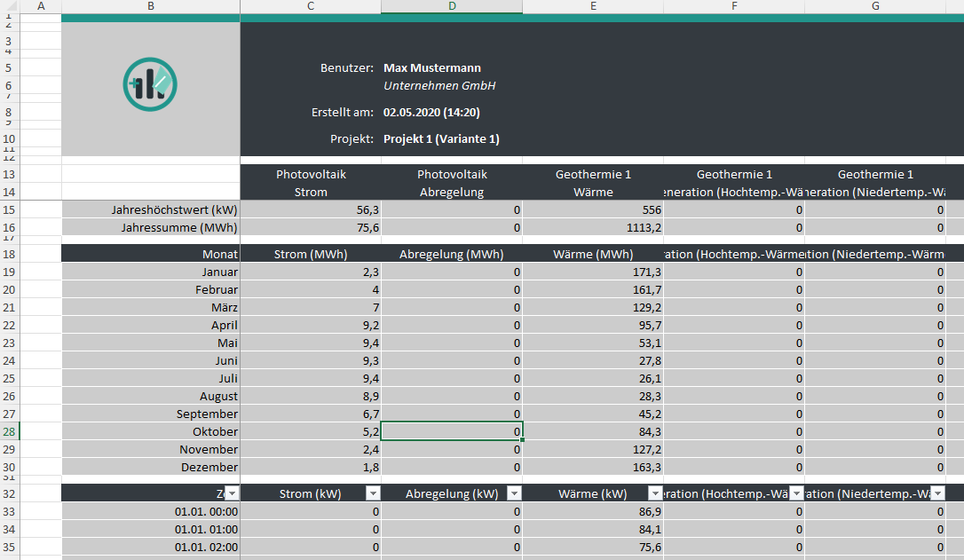This screenshot has height=560, width=964.
Task: Select column F header
Action: 734,6
